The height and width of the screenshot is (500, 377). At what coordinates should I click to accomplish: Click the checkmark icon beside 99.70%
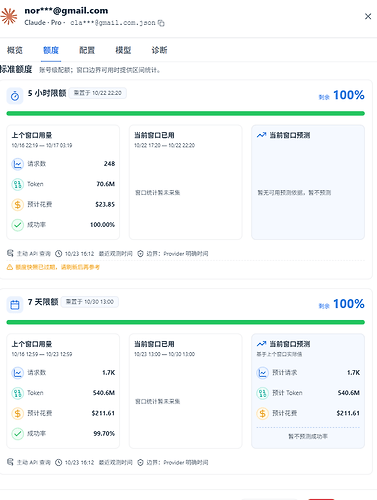pyautogui.click(x=18, y=433)
